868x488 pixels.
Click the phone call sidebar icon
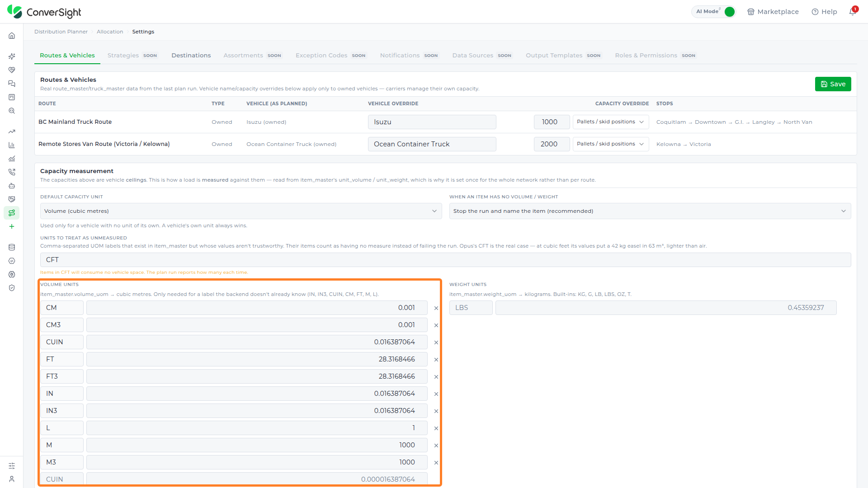[x=12, y=172]
